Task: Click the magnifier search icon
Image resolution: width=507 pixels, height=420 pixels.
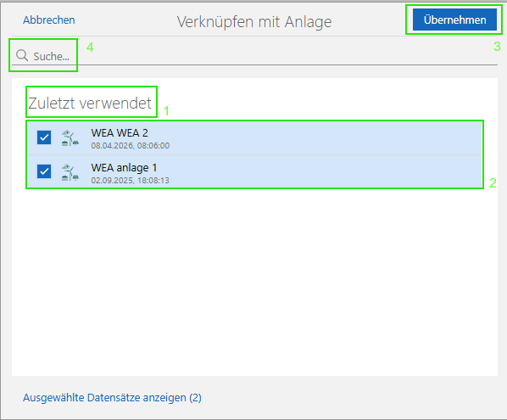Action: click(x=22, y=55)
